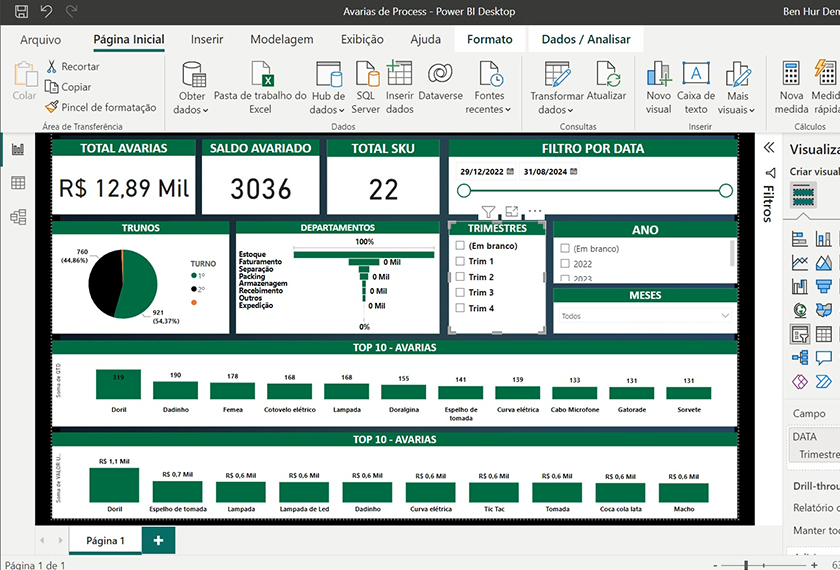Click the Novo visual icon
This screenshot has height=570, width=840.
tap(658, 75)
